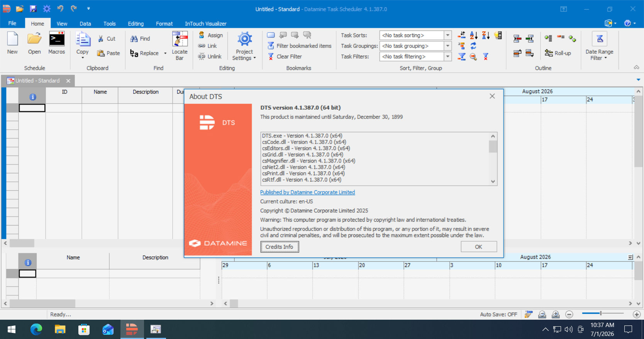The width and height of the screenshot is (644, 339).
Task: Click Filter bookmarked items
Action: click(300, 46)
